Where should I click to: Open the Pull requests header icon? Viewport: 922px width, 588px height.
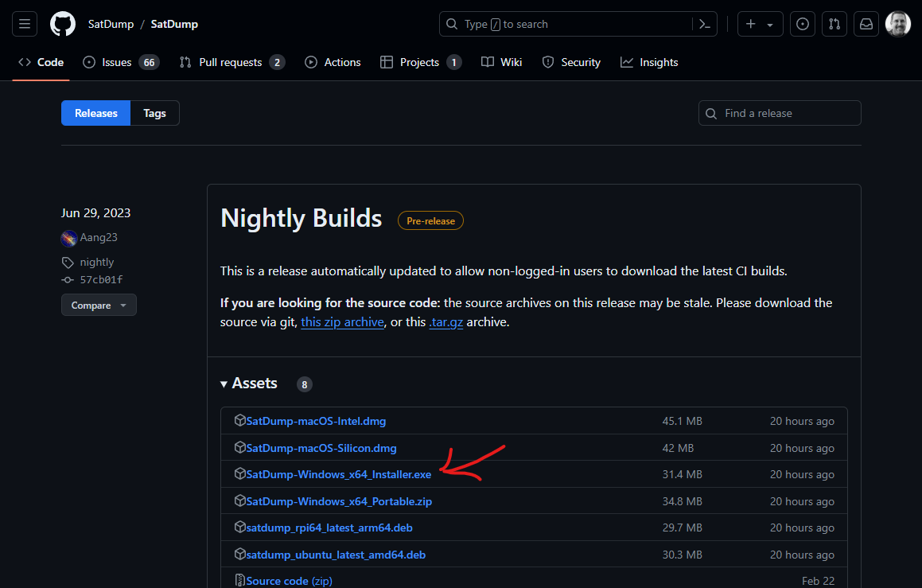point(834,25)
